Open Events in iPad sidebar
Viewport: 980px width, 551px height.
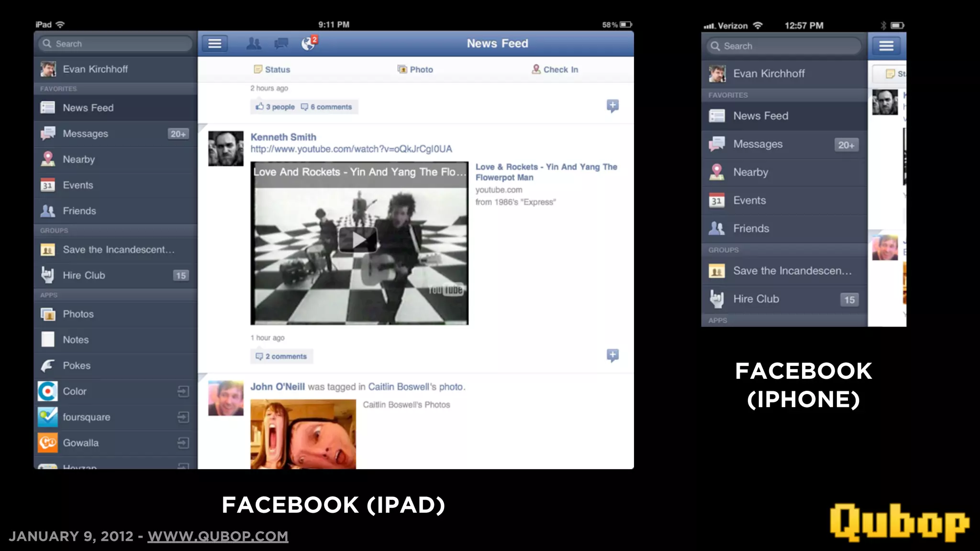click(x=115, y=185)
